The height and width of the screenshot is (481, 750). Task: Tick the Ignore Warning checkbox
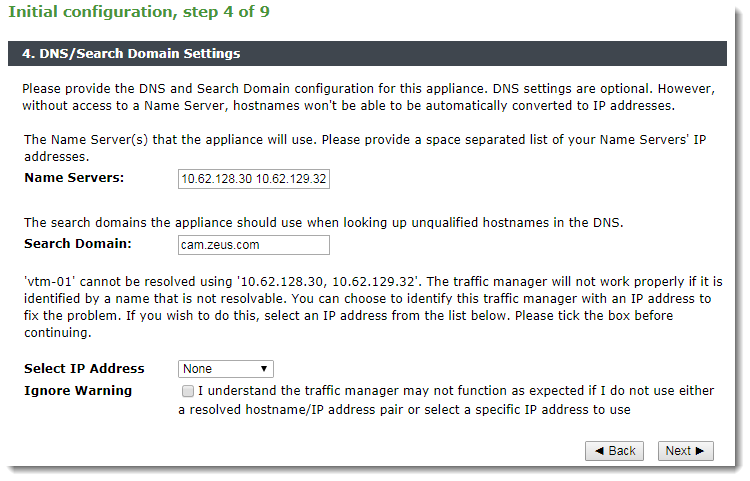188,391
